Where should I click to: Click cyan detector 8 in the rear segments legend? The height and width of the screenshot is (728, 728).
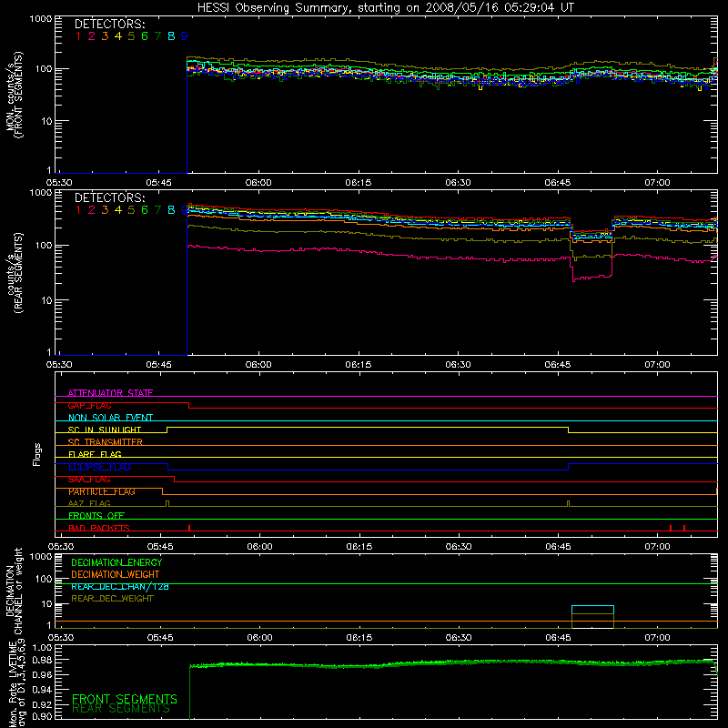point(171,210)
